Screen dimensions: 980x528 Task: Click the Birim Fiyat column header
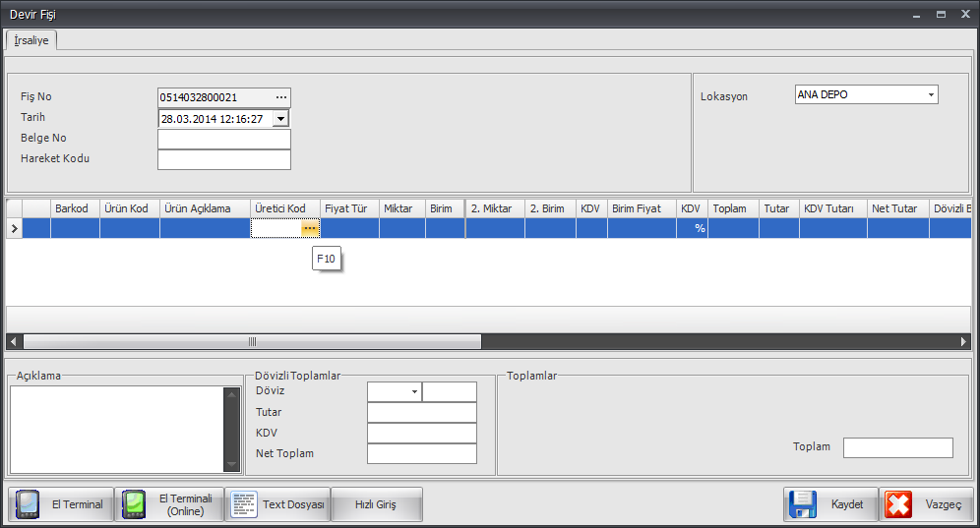tap(636, 208)
